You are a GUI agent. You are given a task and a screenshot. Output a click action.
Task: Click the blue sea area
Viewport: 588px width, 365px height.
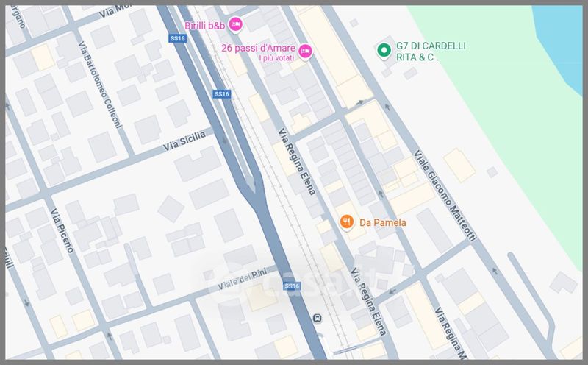click(x=561, y=38)
